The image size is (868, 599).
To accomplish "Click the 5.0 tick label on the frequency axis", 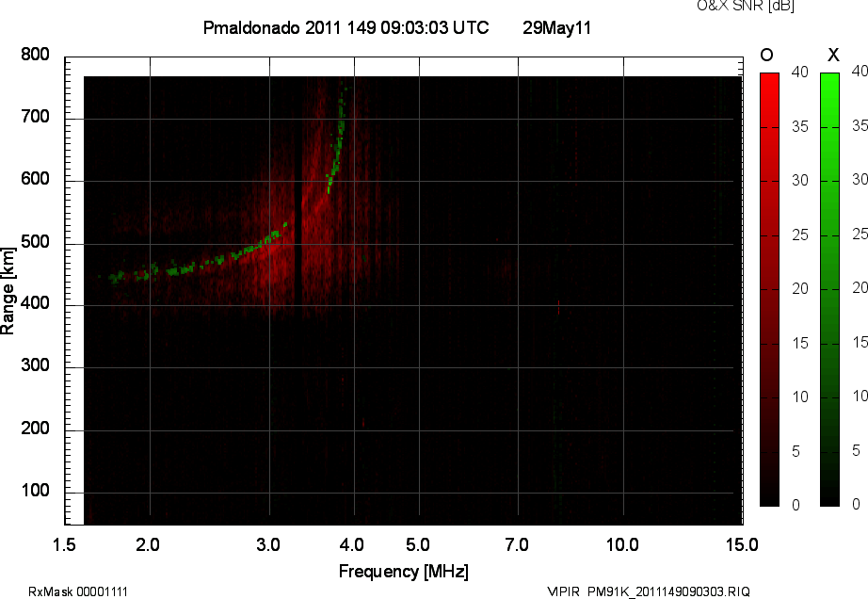I will pos(418,545).
